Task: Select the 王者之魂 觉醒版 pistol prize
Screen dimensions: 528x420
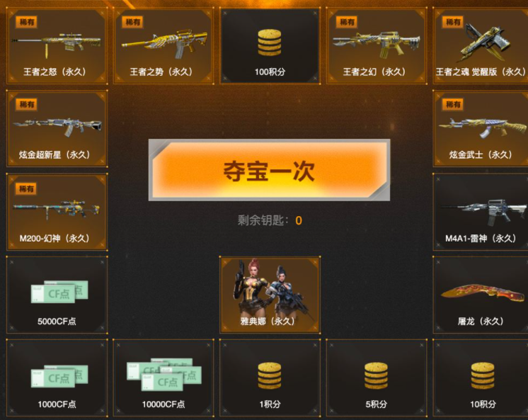Action: pos(481,46)
